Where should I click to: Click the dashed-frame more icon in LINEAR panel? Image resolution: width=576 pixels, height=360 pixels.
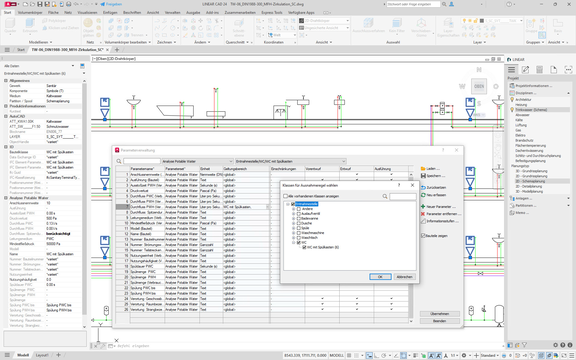click(x=568, y=70)
